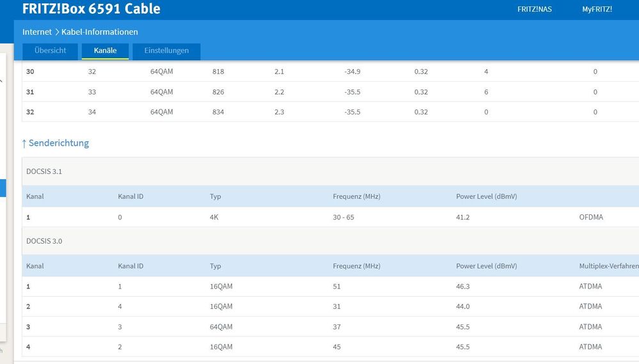Open the FRITZ!NAS link
The image size is (639, 364).
(x=534, y=10)
